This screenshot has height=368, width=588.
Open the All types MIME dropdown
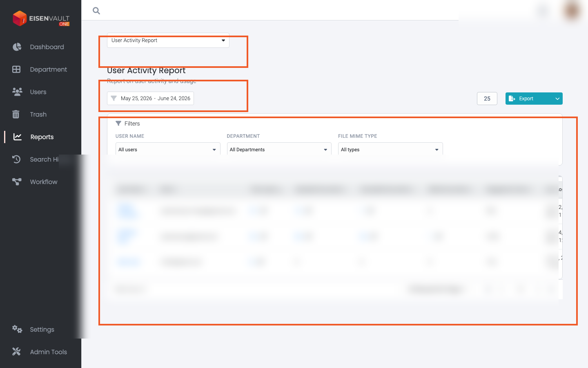pyautogui.click(x=390, y=149)
